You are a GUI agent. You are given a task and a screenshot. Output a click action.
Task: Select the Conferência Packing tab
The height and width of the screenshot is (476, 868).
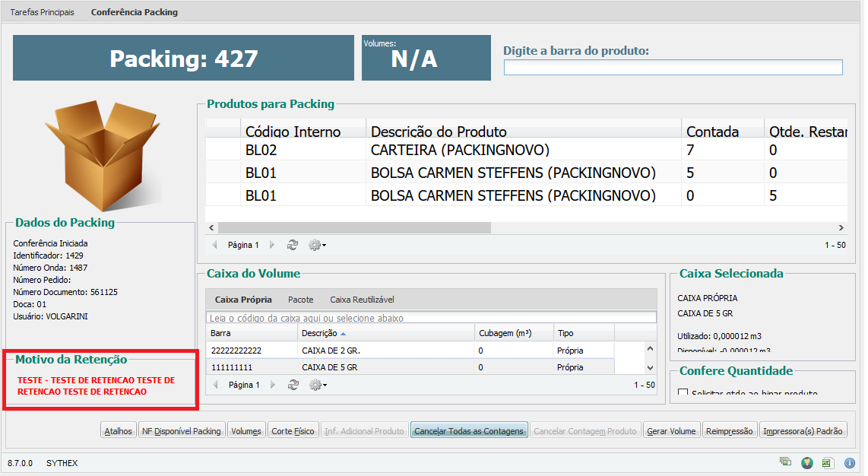click(135, 12)
